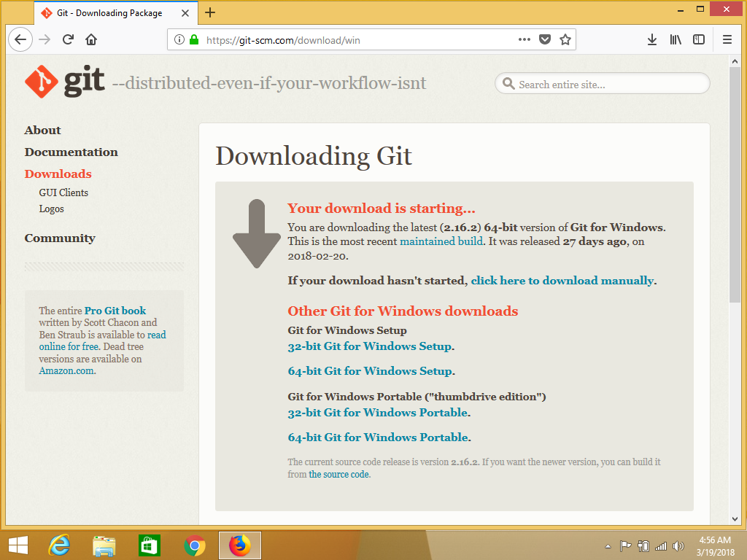Select the Git - Downloading Package tab
This screenshot has width=747, height=560.
(109, 12)
